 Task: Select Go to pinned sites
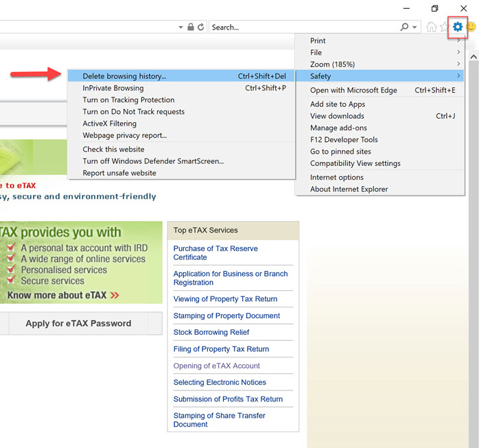click(380, 152)
